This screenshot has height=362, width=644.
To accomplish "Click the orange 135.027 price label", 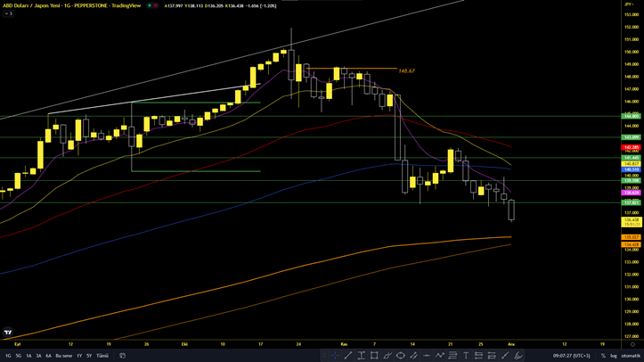I will pyautogui.click(x=632, y=237).
